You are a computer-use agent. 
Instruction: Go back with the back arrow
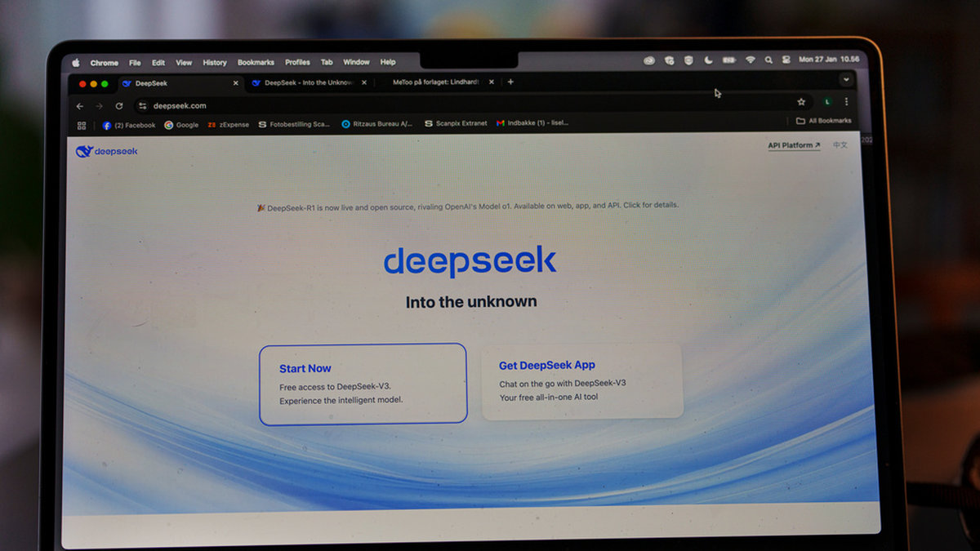tap(80, 106)
